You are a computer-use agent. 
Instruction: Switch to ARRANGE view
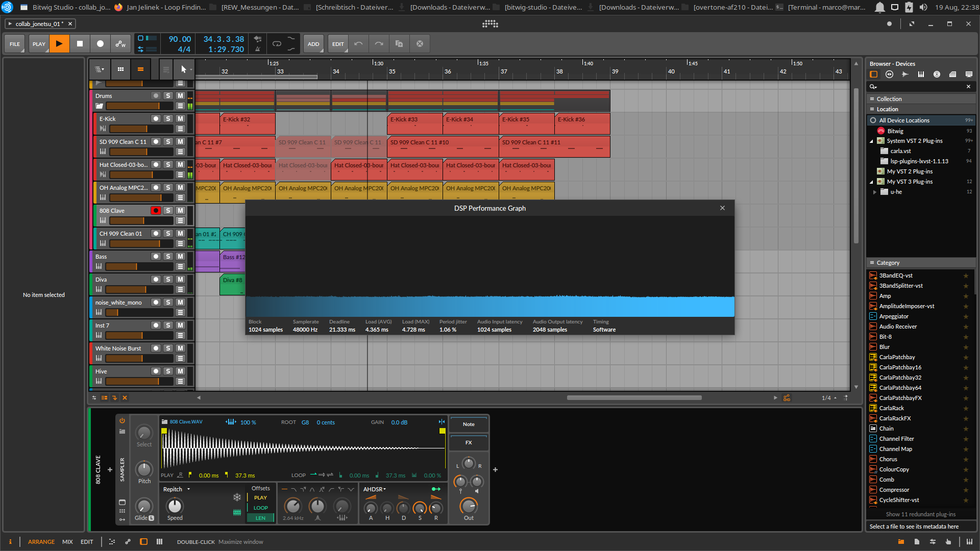tap(41, 542)
